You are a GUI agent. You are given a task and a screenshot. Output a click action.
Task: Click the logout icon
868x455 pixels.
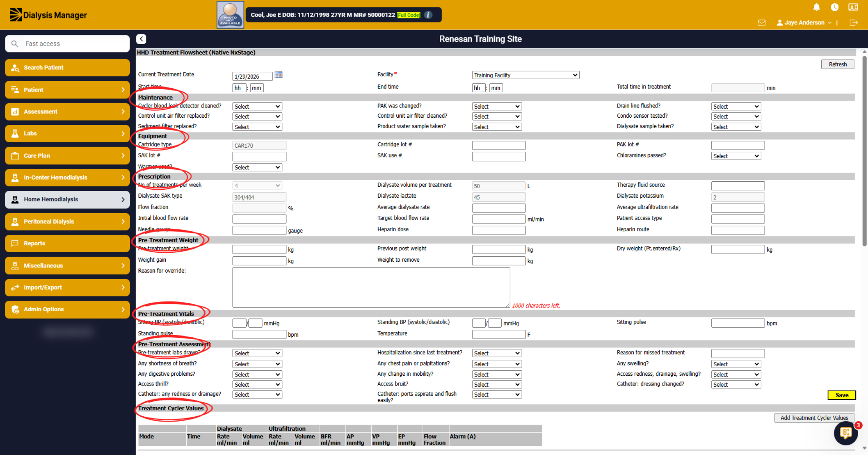coord(854,23)
